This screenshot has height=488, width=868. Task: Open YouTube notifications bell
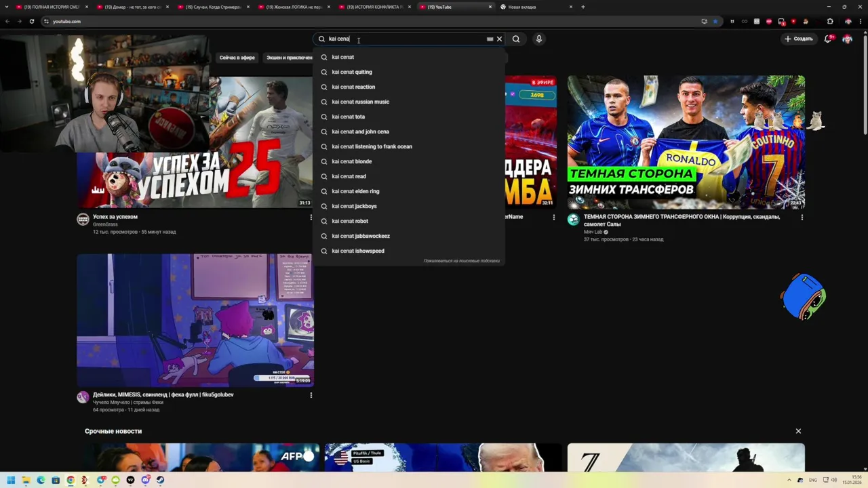(x=828, y=39)
